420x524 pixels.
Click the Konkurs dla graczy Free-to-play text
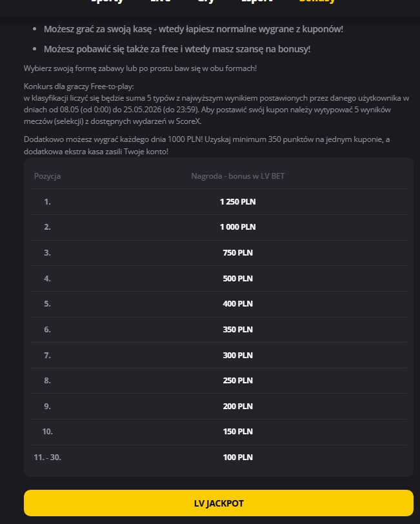(79, 86)
